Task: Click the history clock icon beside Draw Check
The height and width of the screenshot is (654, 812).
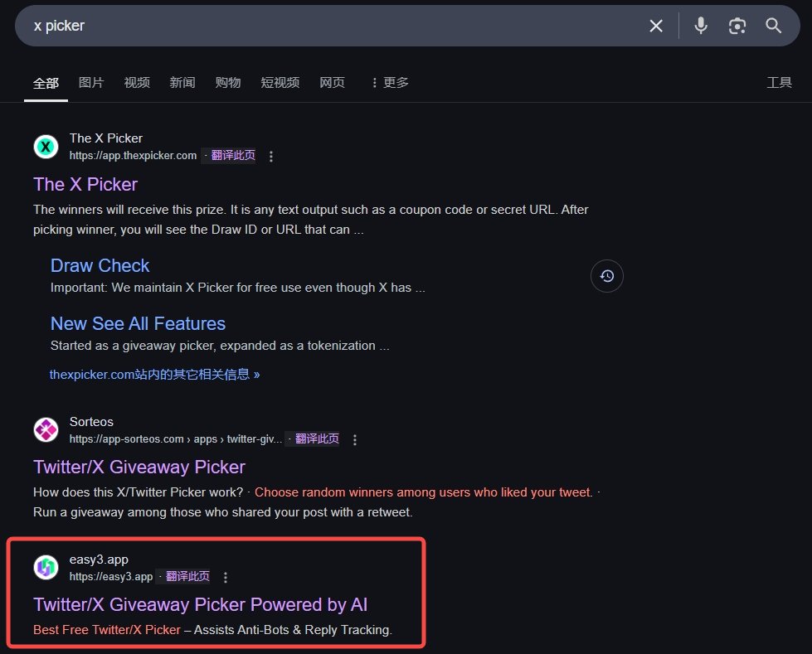Action: click(607, 276)
